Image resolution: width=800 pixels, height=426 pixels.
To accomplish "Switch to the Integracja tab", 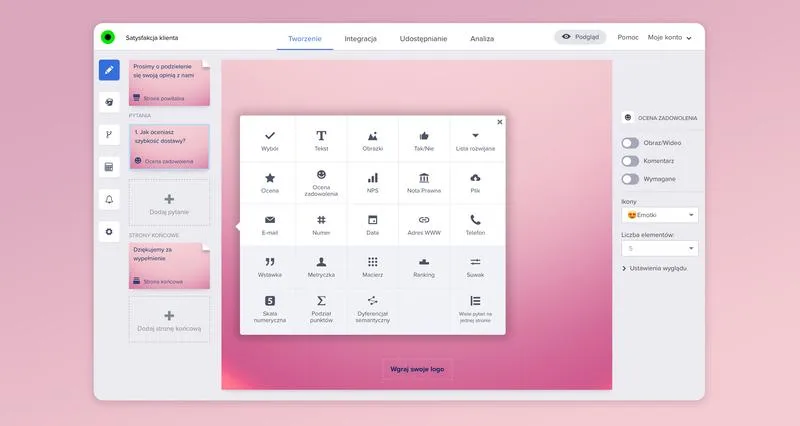I will (360, 38).
